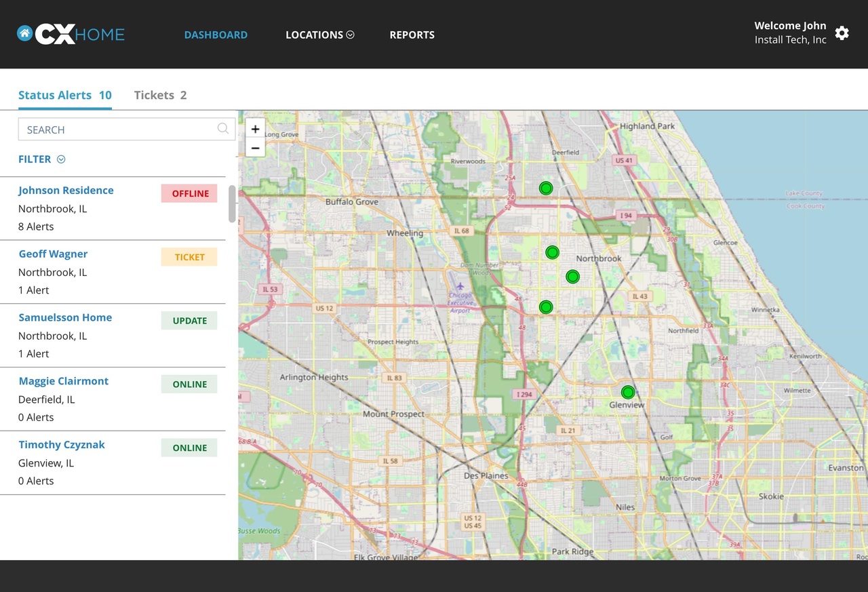This screenshot has width=868, height=592.
Task: Open settings via the gear icon
Action: point(842,33)
